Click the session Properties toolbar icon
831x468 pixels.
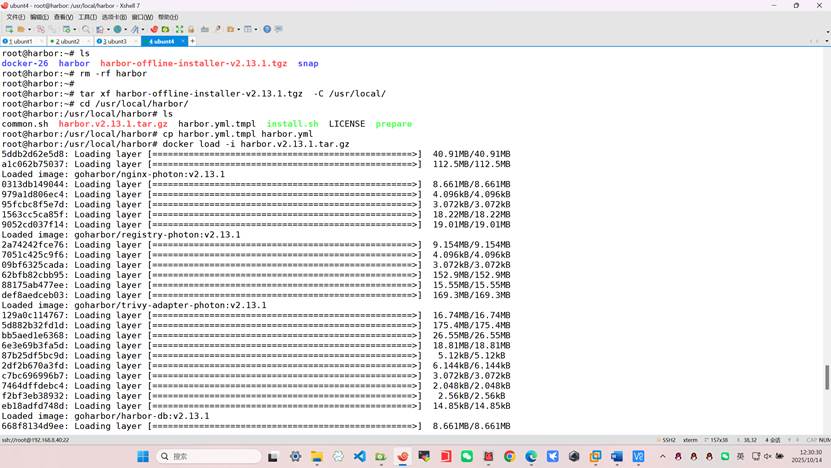click(66, 29)
